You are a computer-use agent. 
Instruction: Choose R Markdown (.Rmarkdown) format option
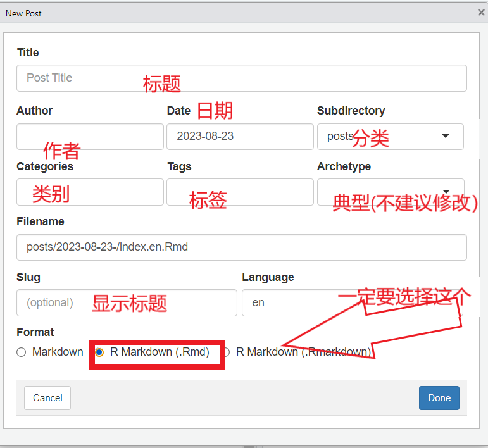click(x=226, y=352)
